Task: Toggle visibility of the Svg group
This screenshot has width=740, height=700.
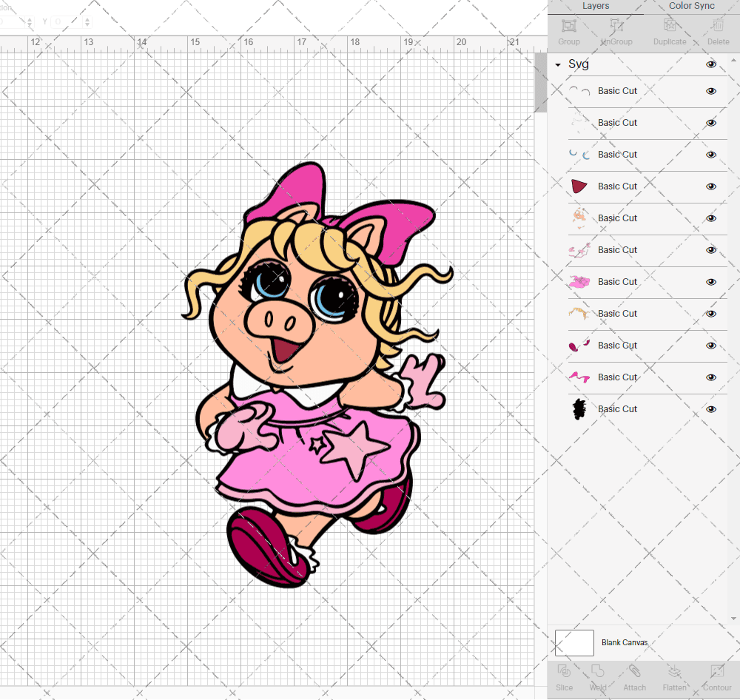Action: pos(710,64)
